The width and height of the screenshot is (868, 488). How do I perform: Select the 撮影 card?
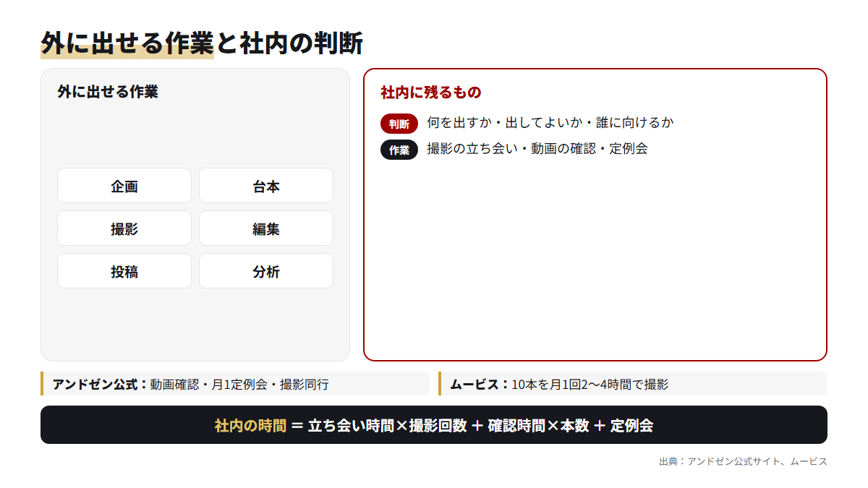[x=124, y=228]
